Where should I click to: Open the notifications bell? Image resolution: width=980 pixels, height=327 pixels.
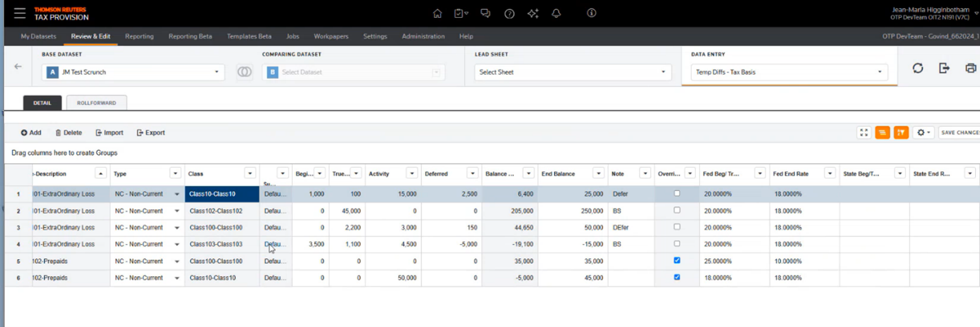click(x=556, y=13)
